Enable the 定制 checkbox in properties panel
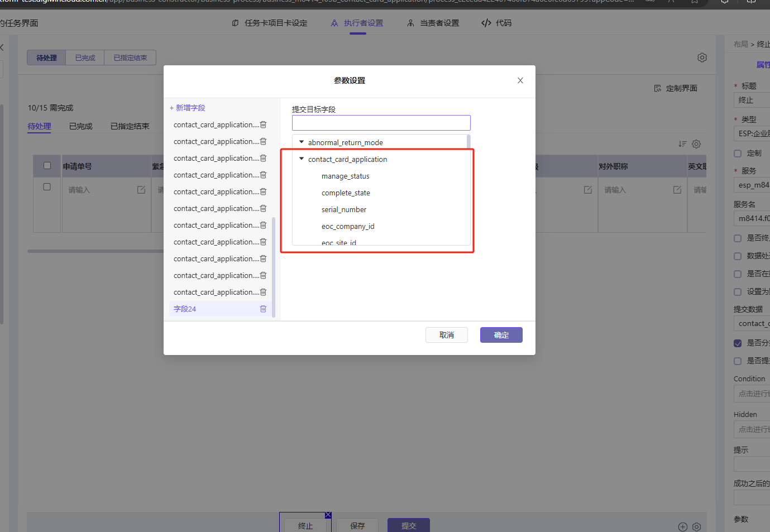The image size is (770, 532). [738, 153]
